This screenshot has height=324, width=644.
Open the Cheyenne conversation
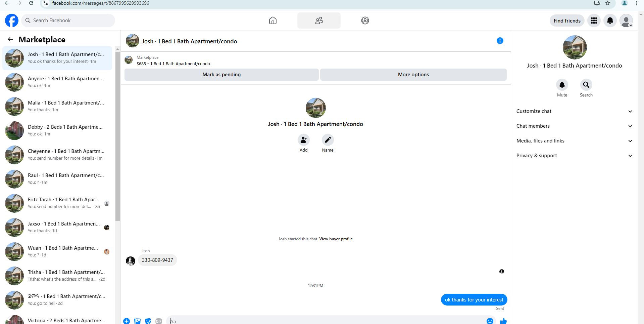click(57, 155)
